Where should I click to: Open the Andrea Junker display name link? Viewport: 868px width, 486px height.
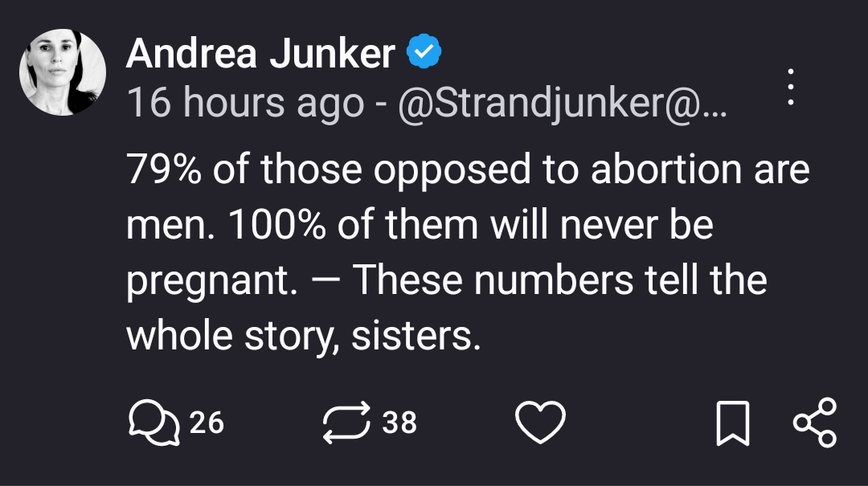(x=261, y=54)
